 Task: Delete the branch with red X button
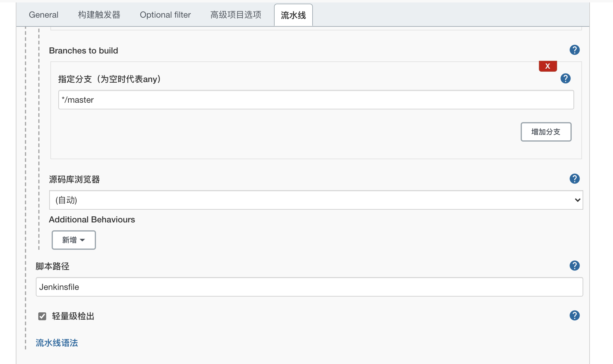548,66
